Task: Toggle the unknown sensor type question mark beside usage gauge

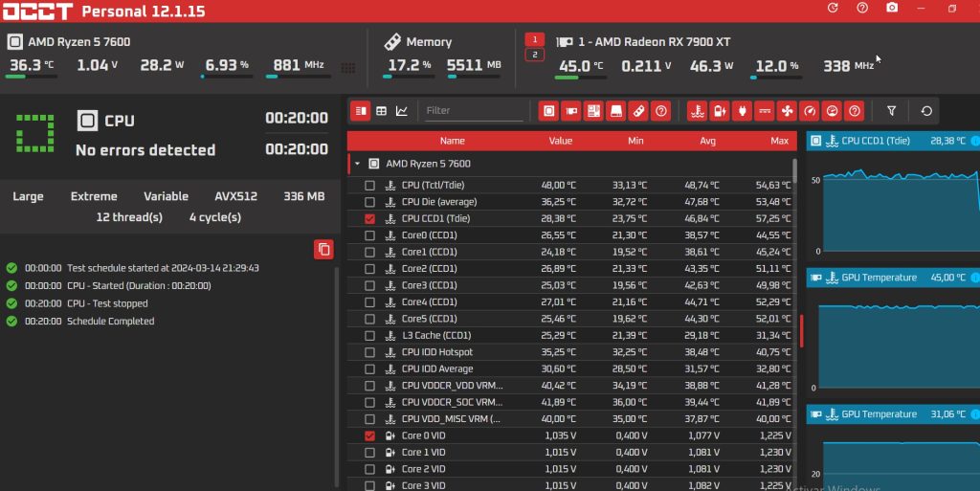Action: [x=855, y=111]
